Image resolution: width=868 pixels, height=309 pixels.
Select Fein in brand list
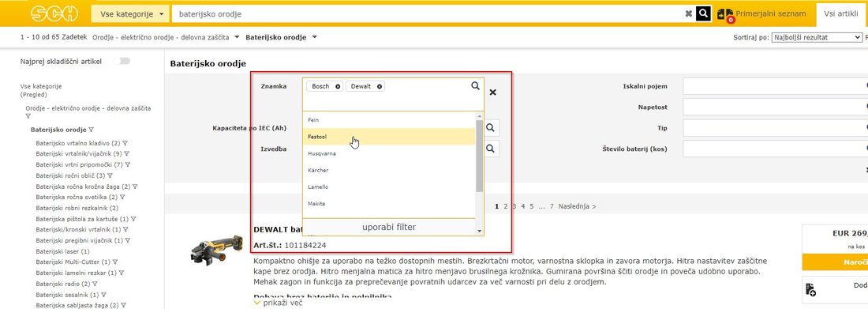(x=389, y=120)
